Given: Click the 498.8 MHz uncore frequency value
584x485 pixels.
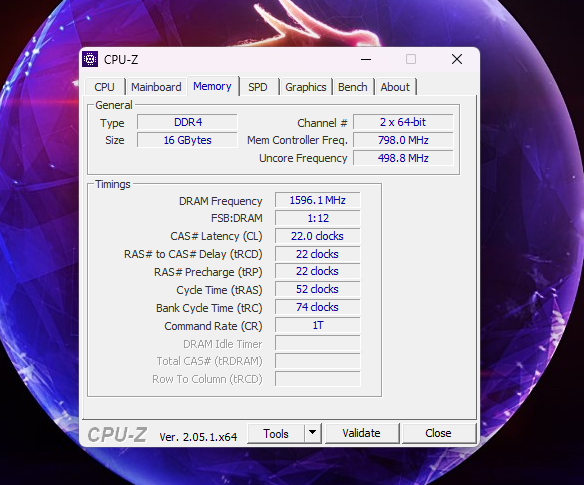Looking at the screenshot, I should [403, 158].
